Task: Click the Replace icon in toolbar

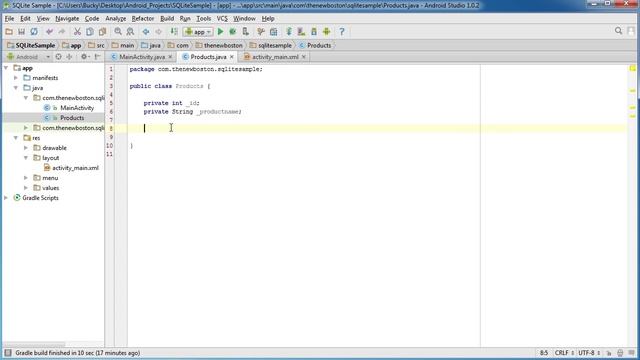Action: [130, 31]
